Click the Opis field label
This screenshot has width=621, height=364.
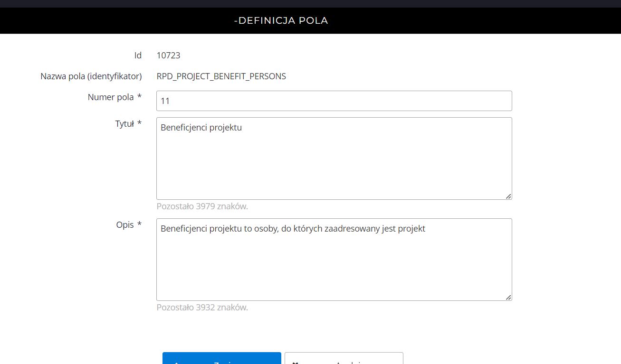click(x=125, y=225)
